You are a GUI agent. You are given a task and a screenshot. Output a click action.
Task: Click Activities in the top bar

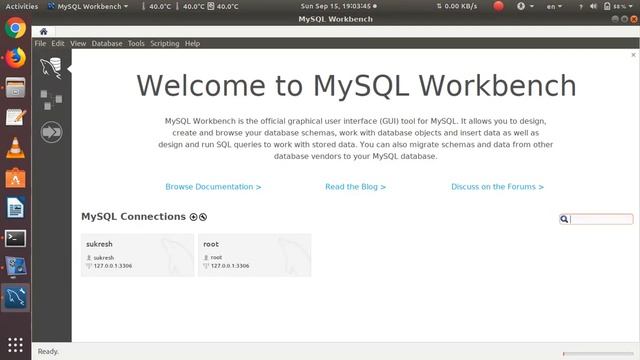[x=22, y=6]
